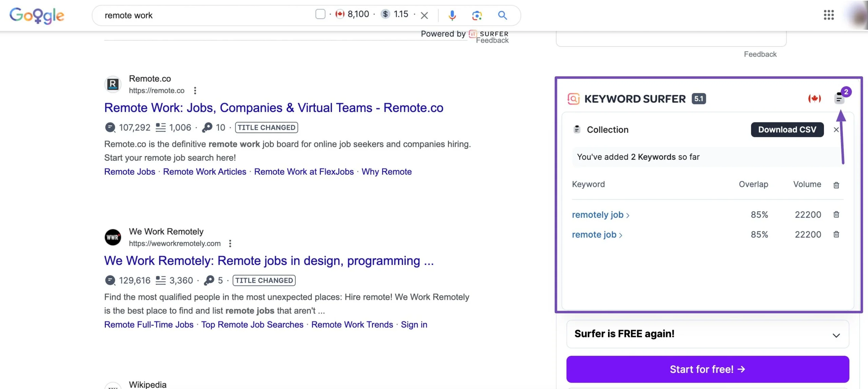Expand 'Surfer is FREE again!' section
This screenshot has width=868, height=389.
(x=836, y=335)
